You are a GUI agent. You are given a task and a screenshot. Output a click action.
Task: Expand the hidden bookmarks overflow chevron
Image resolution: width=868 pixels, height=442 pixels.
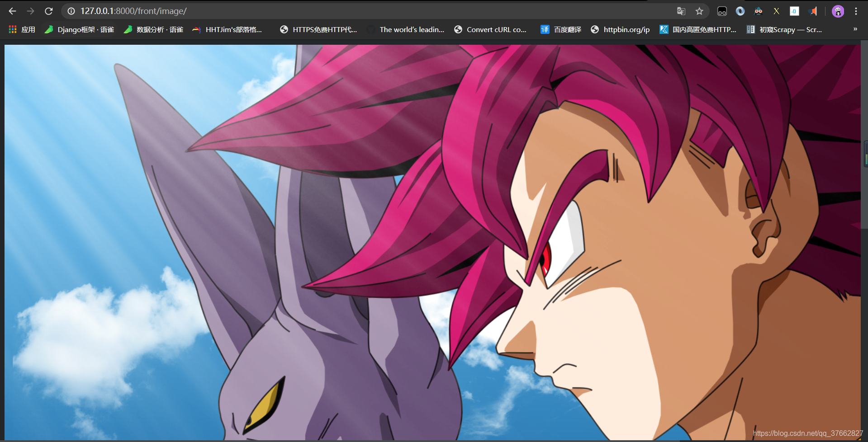[855, 29]
